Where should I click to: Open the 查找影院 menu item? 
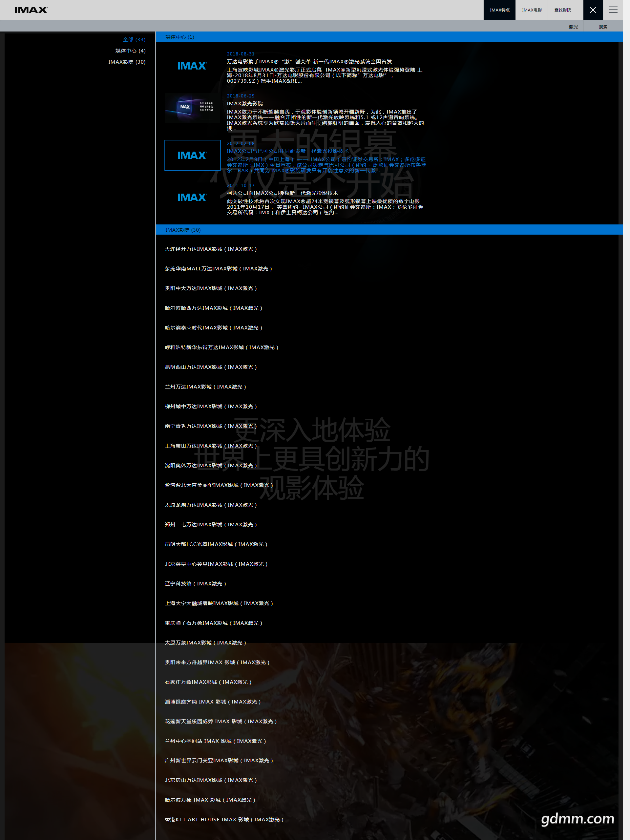(562, 10)
